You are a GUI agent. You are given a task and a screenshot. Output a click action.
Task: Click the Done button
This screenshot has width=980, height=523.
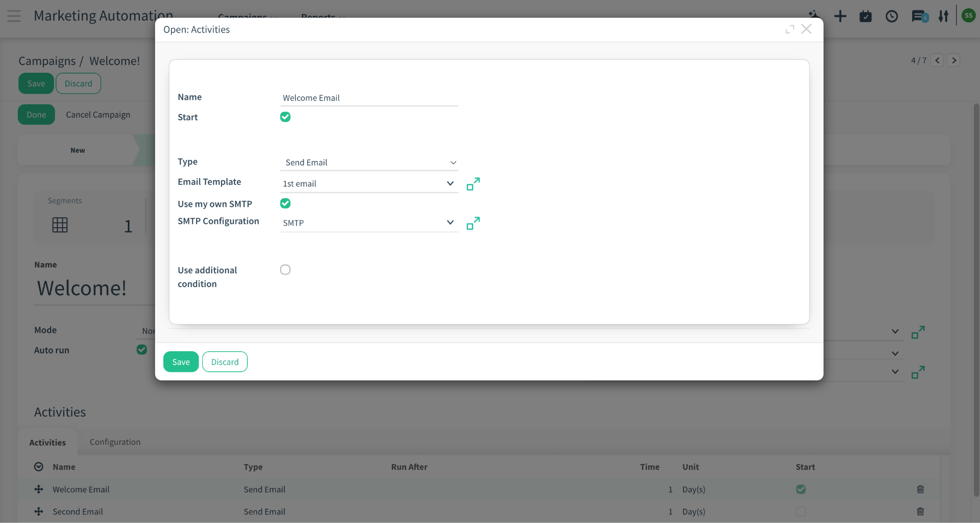click(36, 114)
